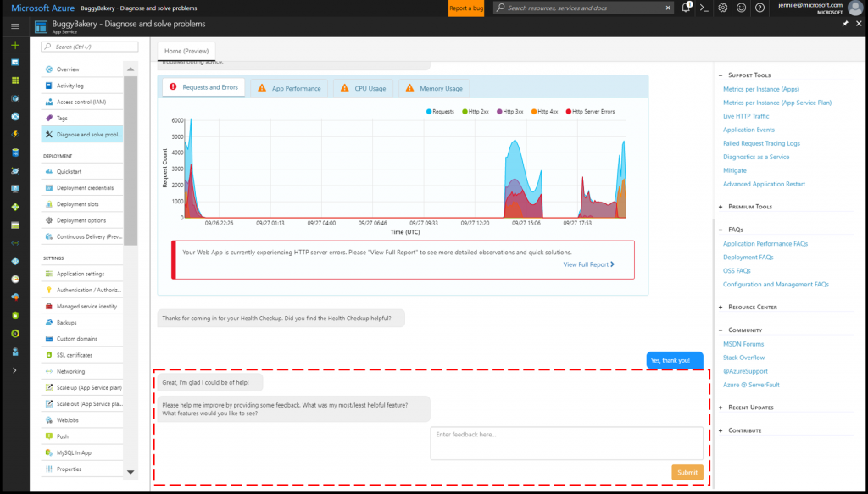Open the help question mark icon
Screen dimensions: 868x494
click(x=760, y=8)
